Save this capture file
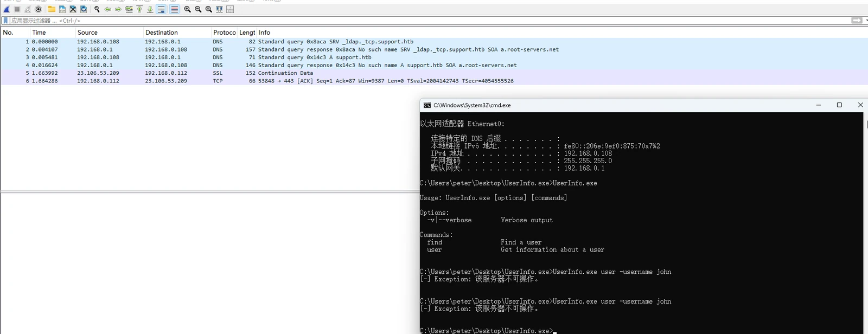Screen dimensions: 868x334 (62, 9)
